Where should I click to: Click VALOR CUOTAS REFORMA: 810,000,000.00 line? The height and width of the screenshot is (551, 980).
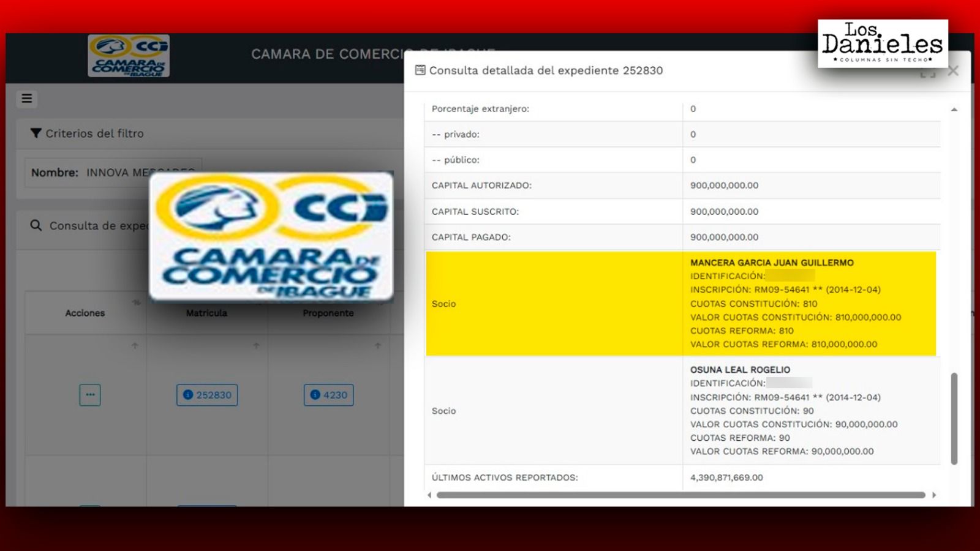[x=783, y=344]
